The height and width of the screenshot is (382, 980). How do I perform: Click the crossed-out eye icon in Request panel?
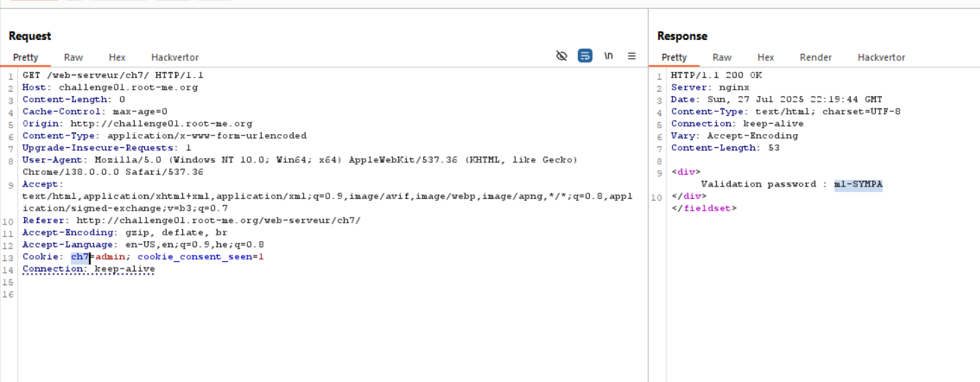[561, 56]
